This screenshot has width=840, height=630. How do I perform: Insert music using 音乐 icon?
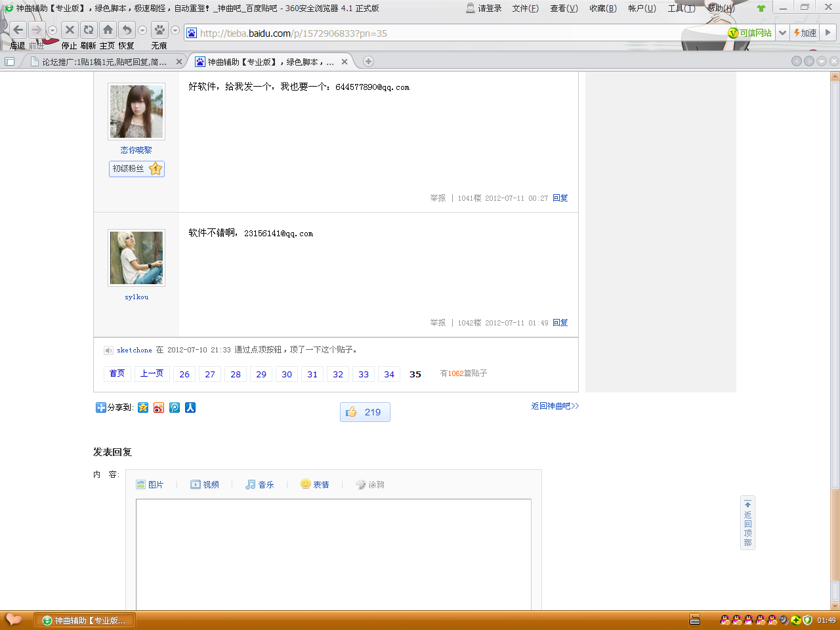pos(260,484)
